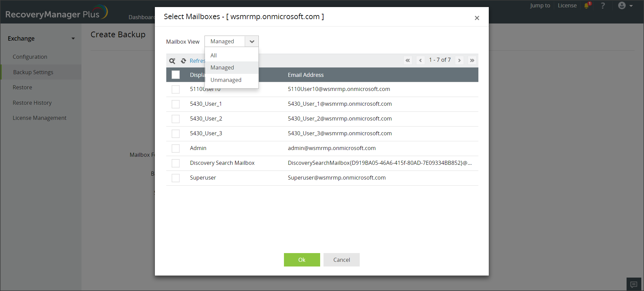Open License Management in the sidebar

click(x=40, y=118)
